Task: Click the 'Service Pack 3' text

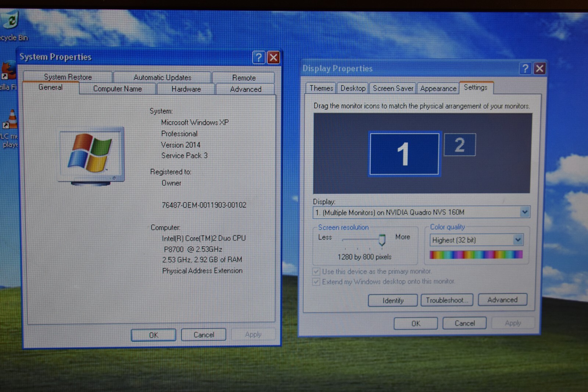Action: 184,155
